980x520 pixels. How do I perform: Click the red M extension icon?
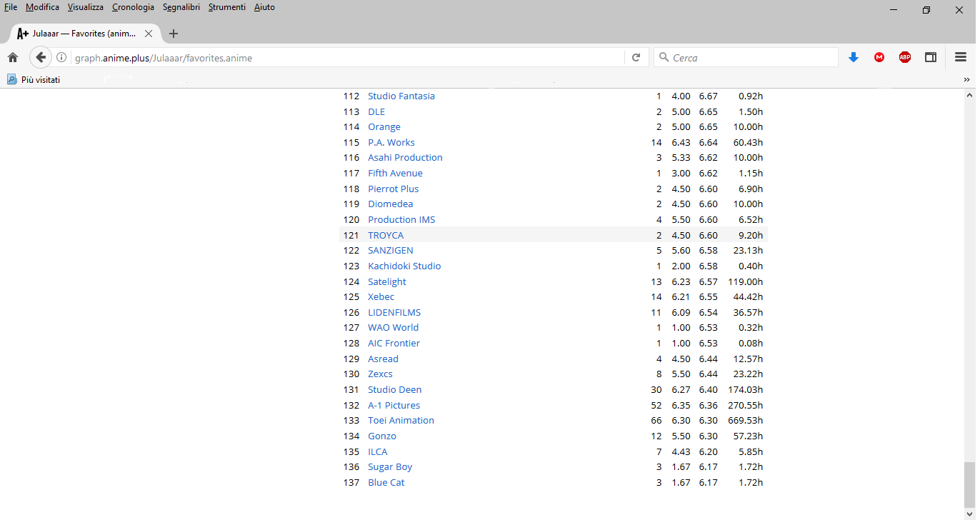[x=879, y=58]
